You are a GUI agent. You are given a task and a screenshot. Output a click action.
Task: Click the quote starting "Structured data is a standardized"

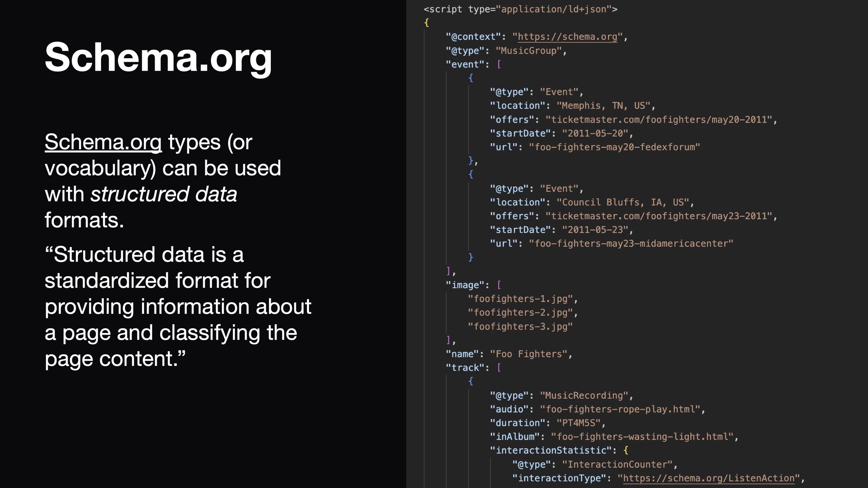[178, 306]
